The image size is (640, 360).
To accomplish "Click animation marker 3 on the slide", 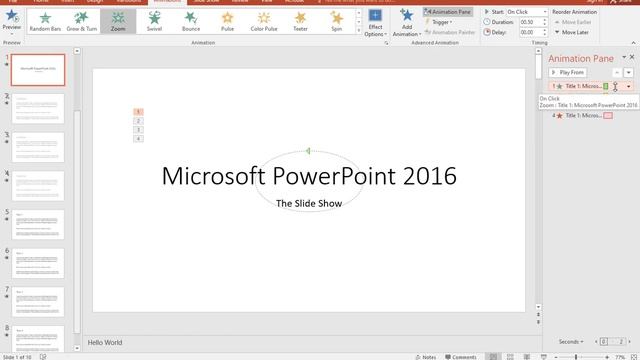I will [138, 130].
